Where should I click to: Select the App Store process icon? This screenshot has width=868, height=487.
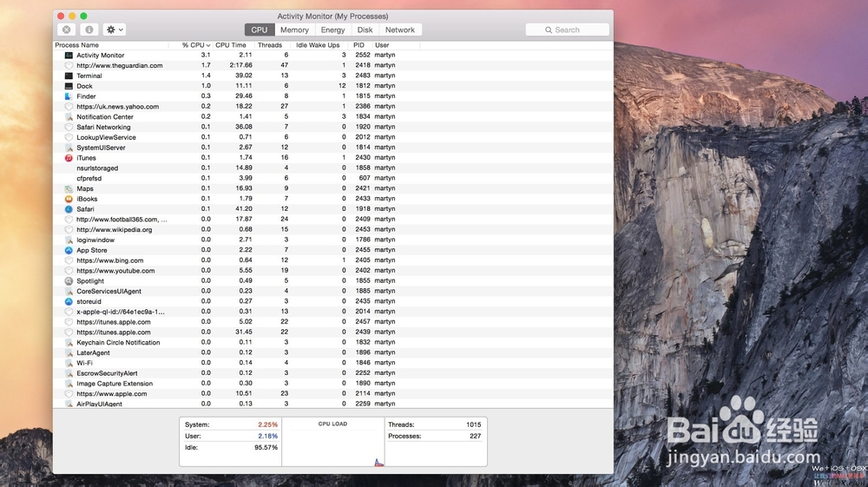click(x=69, y=250)
